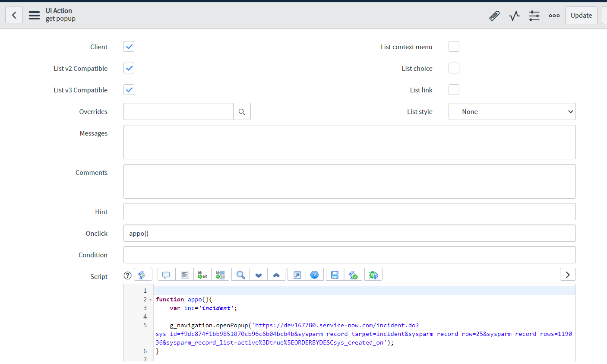Click into the Onclick field
The image size is (607, 364).
(x=349, y=234)
